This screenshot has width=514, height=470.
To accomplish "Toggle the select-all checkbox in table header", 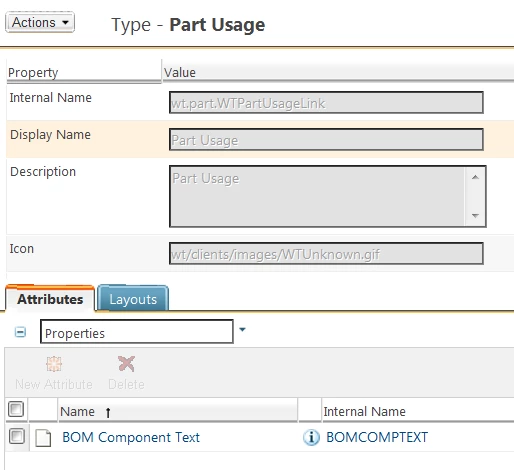I will coord(16,409).
